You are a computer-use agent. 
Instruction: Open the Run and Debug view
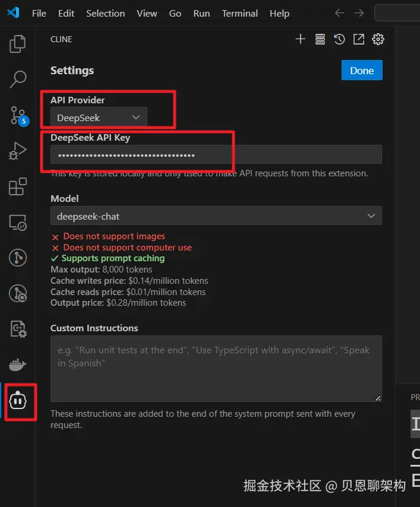[18, 151]
